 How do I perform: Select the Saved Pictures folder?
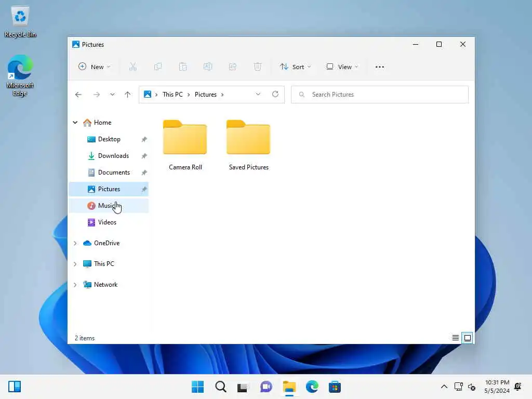(248, 145)
